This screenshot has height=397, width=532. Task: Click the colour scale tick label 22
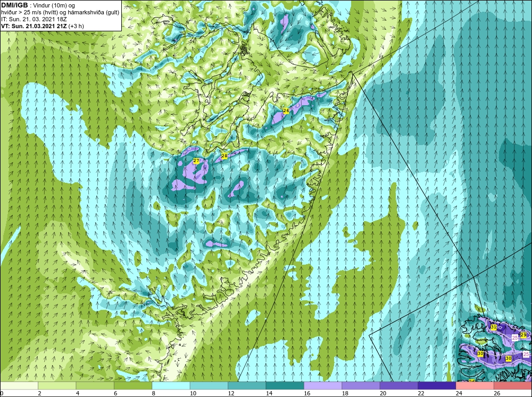coord(421,393)
